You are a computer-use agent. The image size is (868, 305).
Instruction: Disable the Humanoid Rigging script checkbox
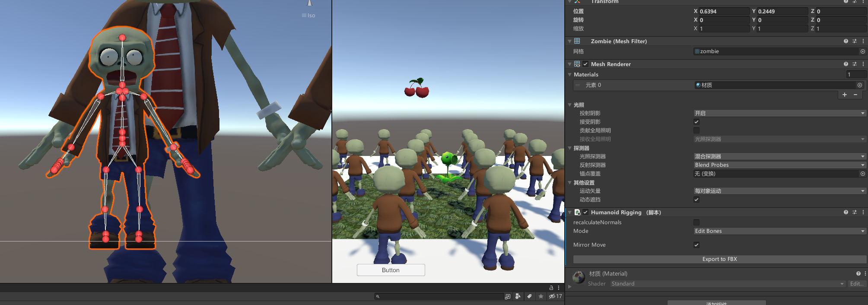[585, 212]
